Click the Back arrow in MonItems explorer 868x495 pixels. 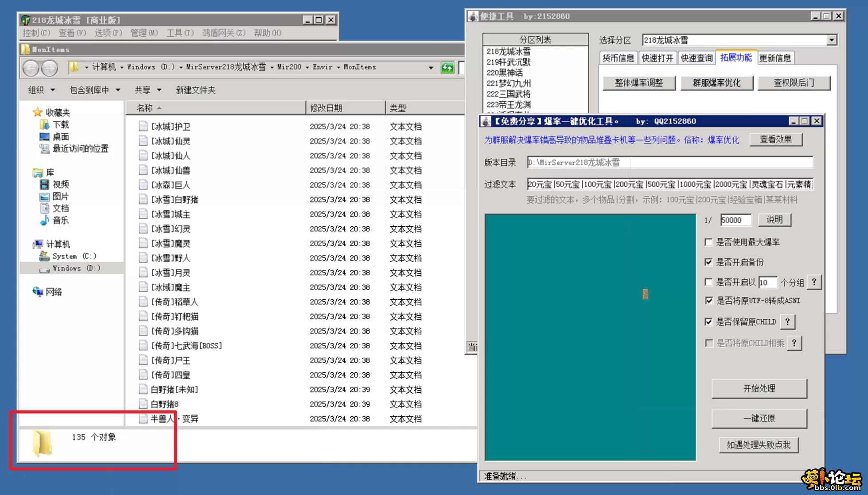pyautogui.click(x=31, y=68)
